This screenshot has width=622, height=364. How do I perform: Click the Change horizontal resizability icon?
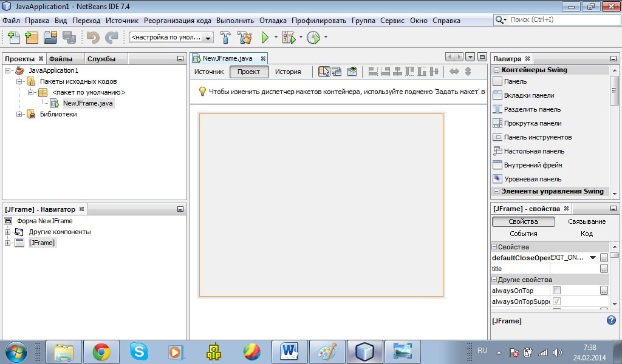[454, 72]
